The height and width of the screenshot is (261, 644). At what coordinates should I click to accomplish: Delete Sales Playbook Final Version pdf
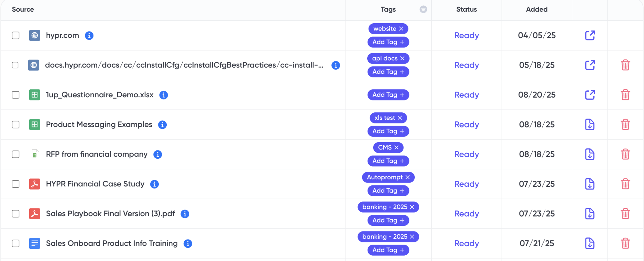point(625,213)
